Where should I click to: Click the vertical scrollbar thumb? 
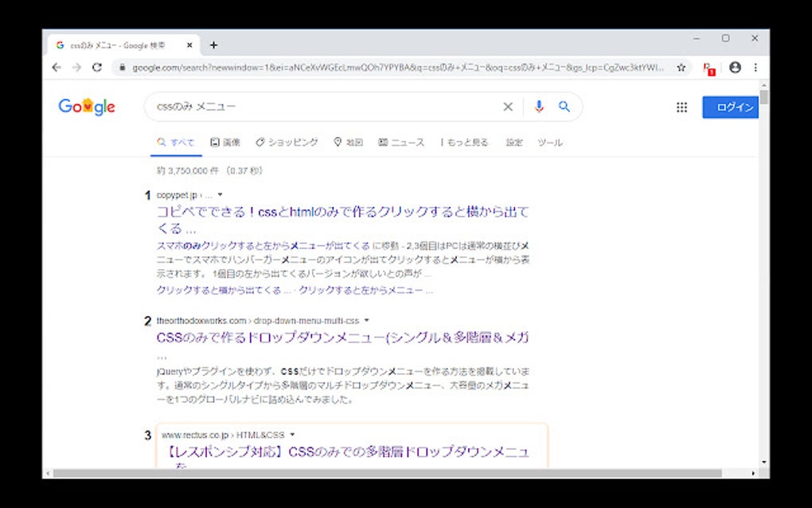click(x=764, y=97)
